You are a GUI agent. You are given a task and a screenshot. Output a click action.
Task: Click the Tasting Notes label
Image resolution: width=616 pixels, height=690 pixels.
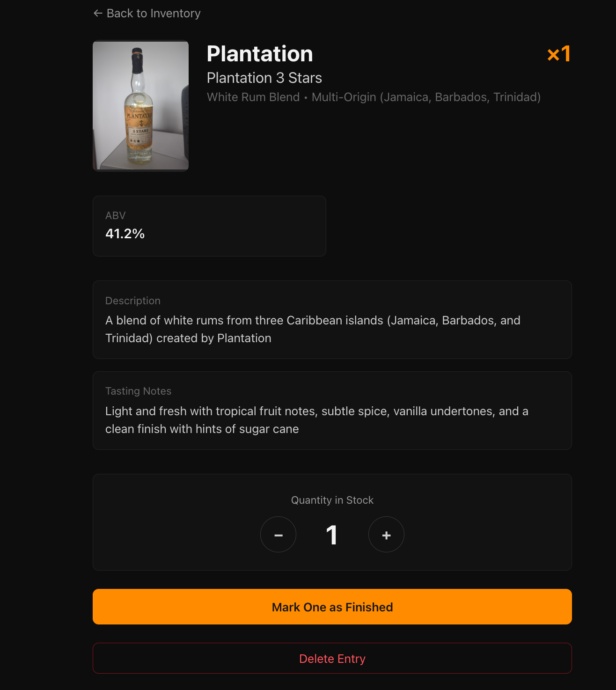click(x=138, y=391)
